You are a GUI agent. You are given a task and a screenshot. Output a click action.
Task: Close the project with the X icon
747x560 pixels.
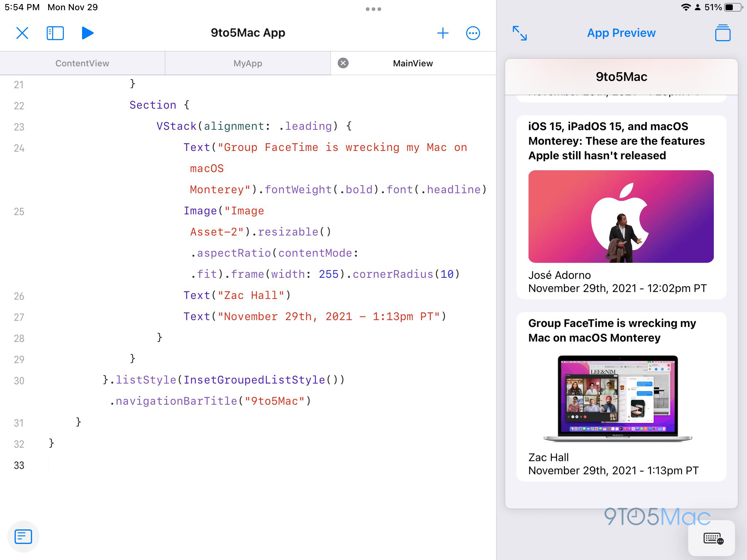[22, 33]
